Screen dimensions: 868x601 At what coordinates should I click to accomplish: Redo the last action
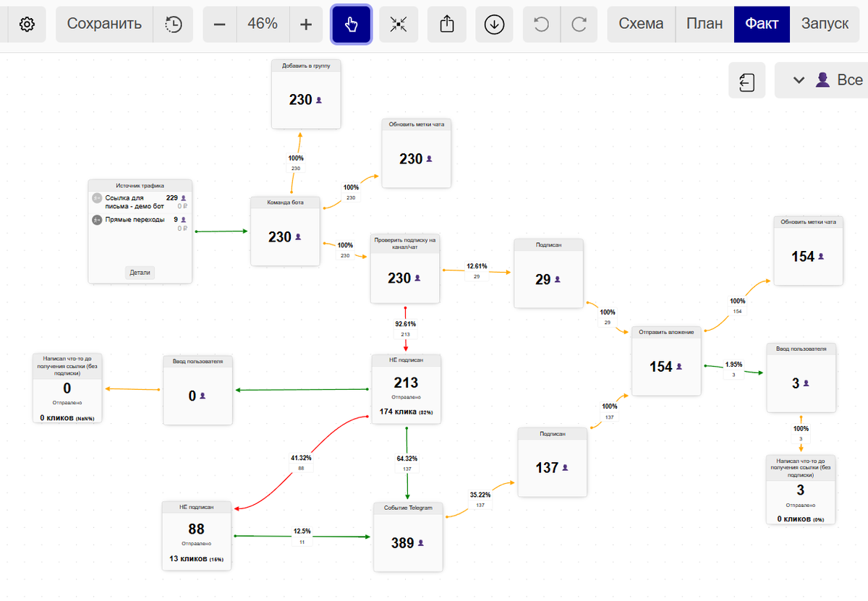click(579, 24)
